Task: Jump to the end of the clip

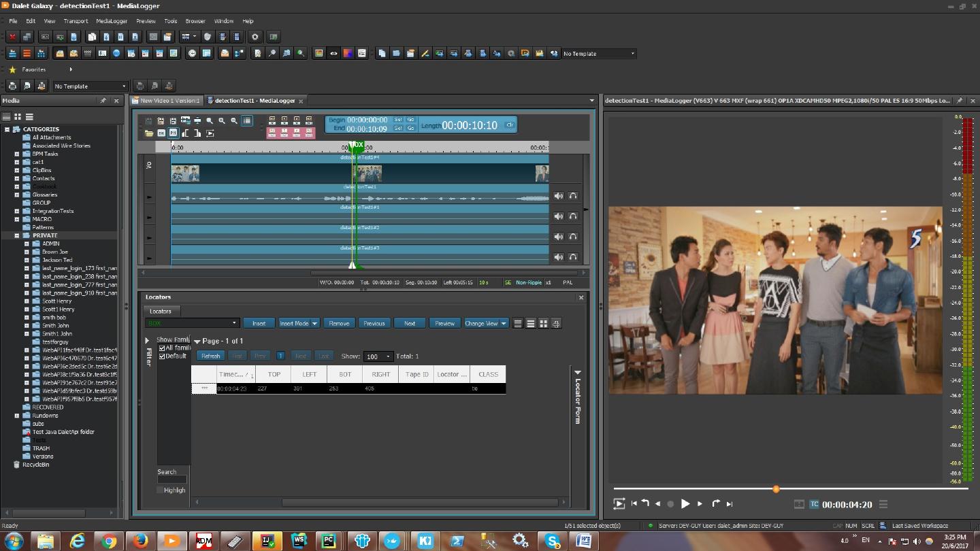Action: [730, 504]
